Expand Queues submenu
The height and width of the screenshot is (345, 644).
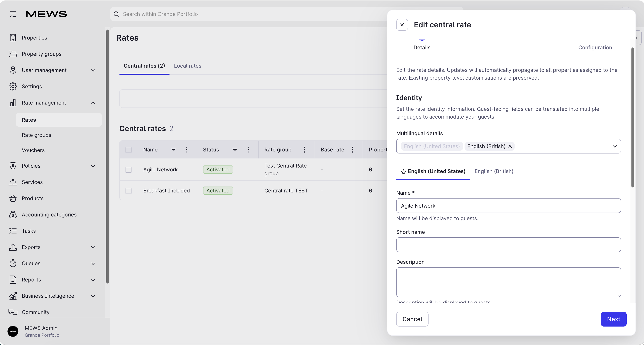pos(93,264)
